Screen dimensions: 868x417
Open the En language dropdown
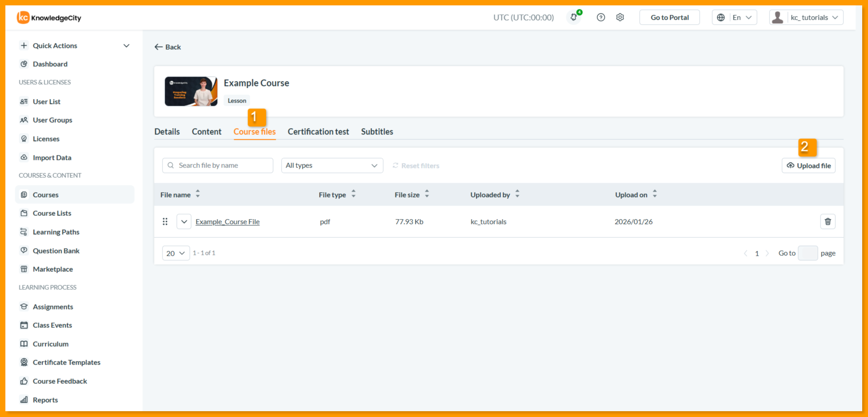735,17
